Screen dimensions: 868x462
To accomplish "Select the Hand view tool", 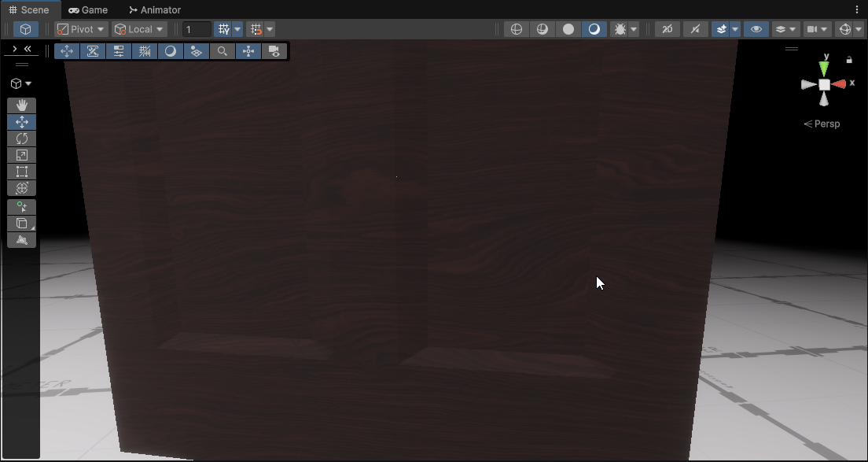I will pos(21,105).
